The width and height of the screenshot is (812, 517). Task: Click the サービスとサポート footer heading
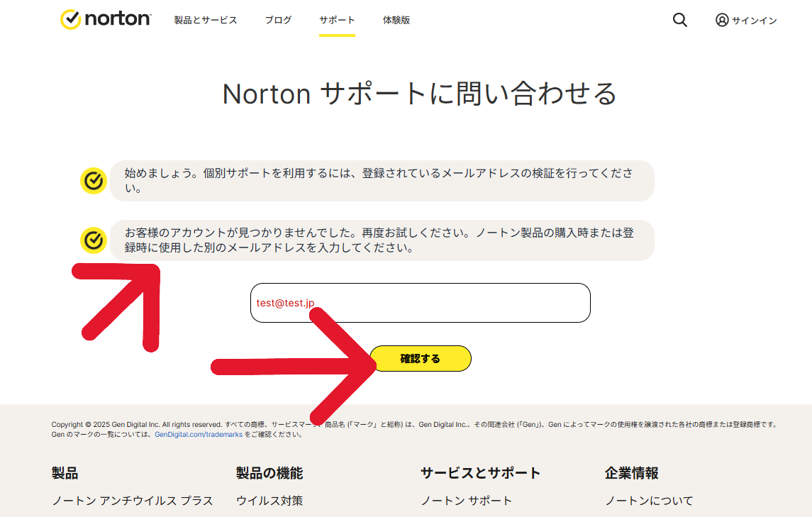pyautogui.click(x=481, y=473)
